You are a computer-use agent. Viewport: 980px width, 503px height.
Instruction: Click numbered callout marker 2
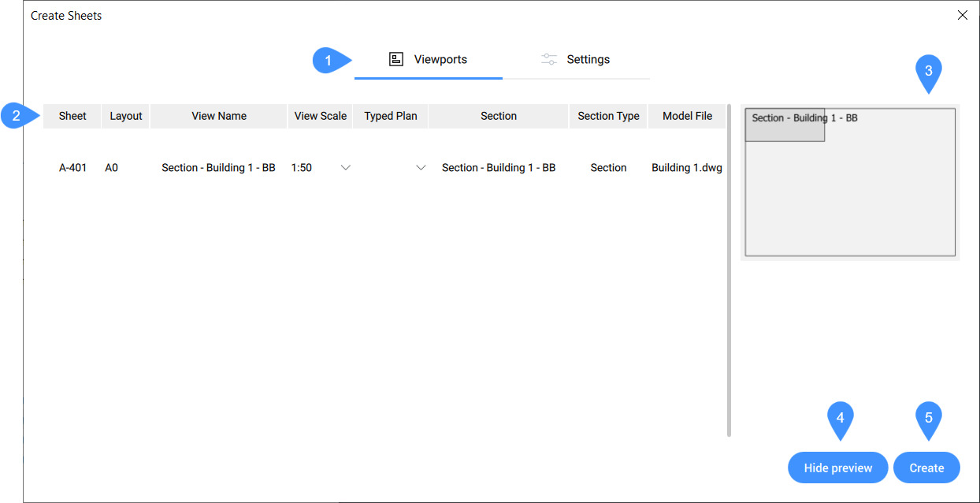[16, 117]
